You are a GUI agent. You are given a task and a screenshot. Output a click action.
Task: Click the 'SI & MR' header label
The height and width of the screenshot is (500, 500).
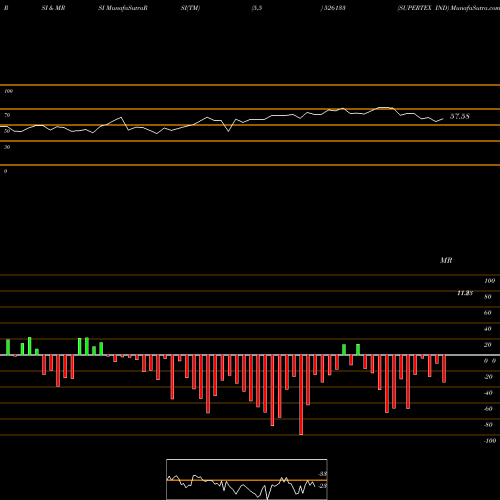point(53,8)
